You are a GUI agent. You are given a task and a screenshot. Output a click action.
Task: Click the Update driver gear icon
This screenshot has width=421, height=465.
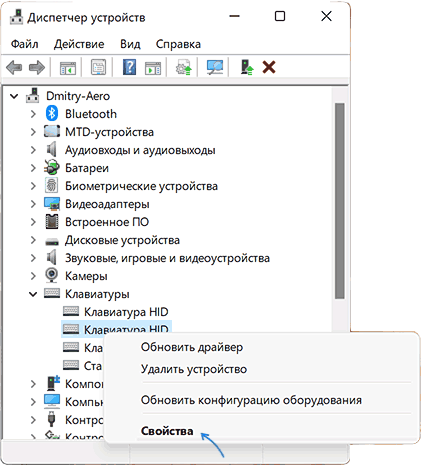pyautogui.click(x=184, y=68)
